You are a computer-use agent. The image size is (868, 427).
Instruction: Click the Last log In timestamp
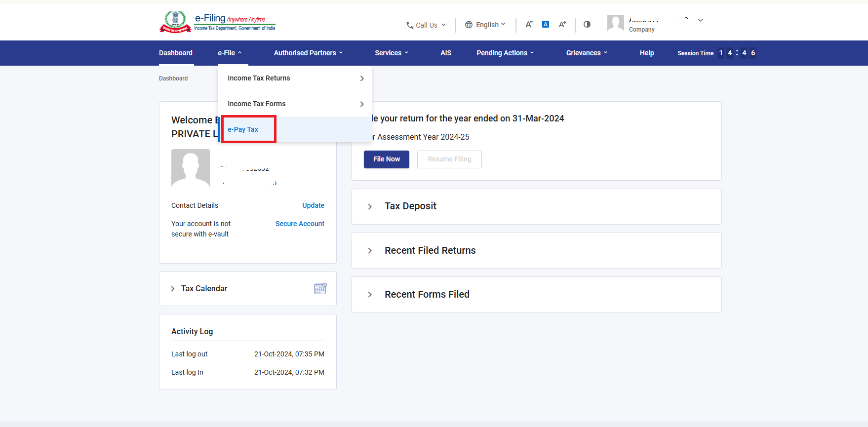[289, 372]
